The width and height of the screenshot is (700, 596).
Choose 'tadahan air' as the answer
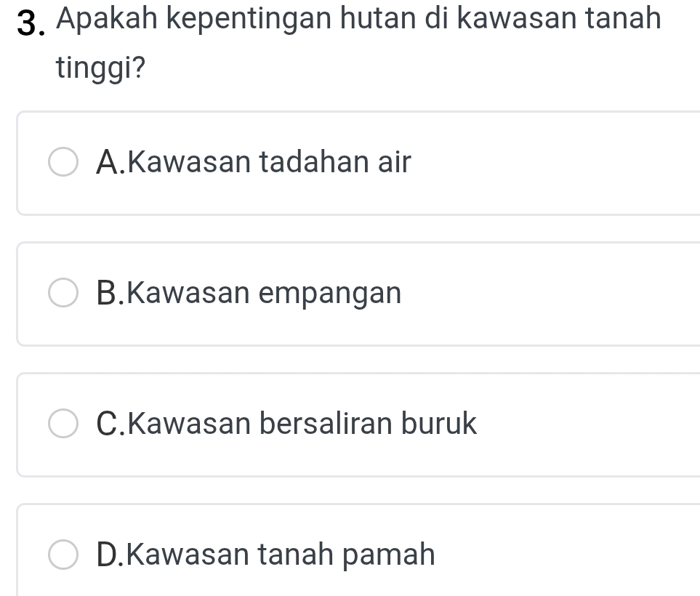point(334,162)
